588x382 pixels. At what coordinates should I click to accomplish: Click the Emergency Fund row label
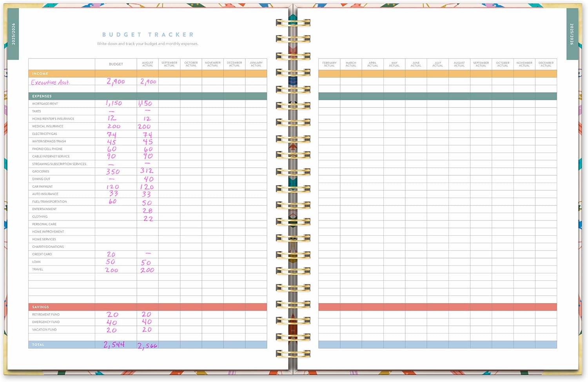pyautogui.click(x=46, y=322)
